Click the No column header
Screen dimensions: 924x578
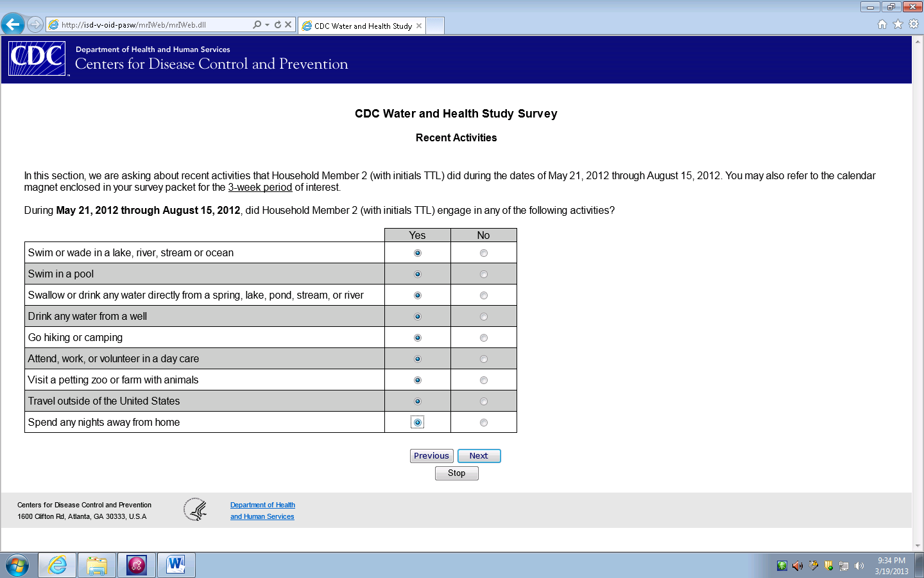483,235
